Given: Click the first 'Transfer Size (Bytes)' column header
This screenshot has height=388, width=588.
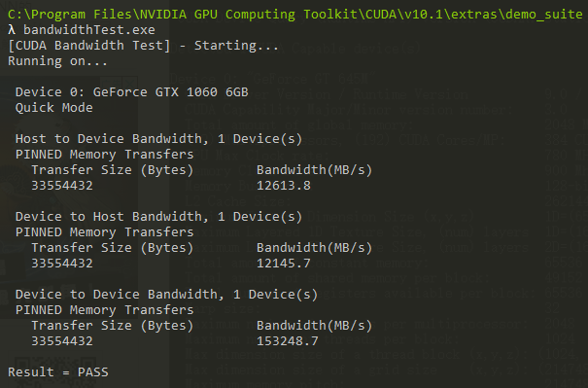Looking at the screenshot, I should coord(112,170).
